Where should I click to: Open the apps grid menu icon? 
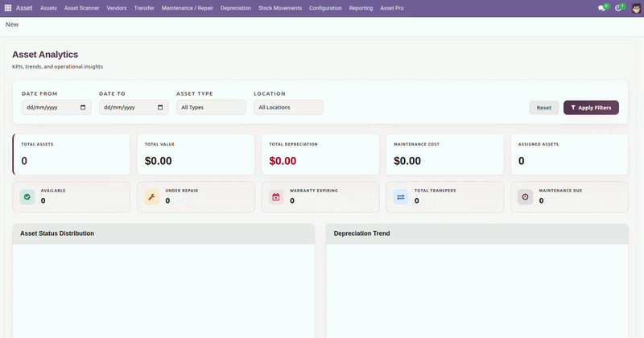point(8,8)
